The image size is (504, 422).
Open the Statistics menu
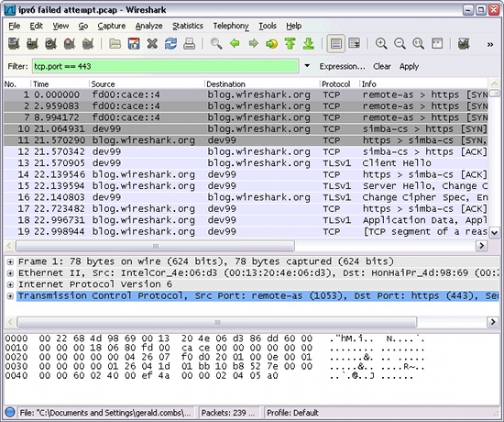pyautogui.click(x=188, y=26)
